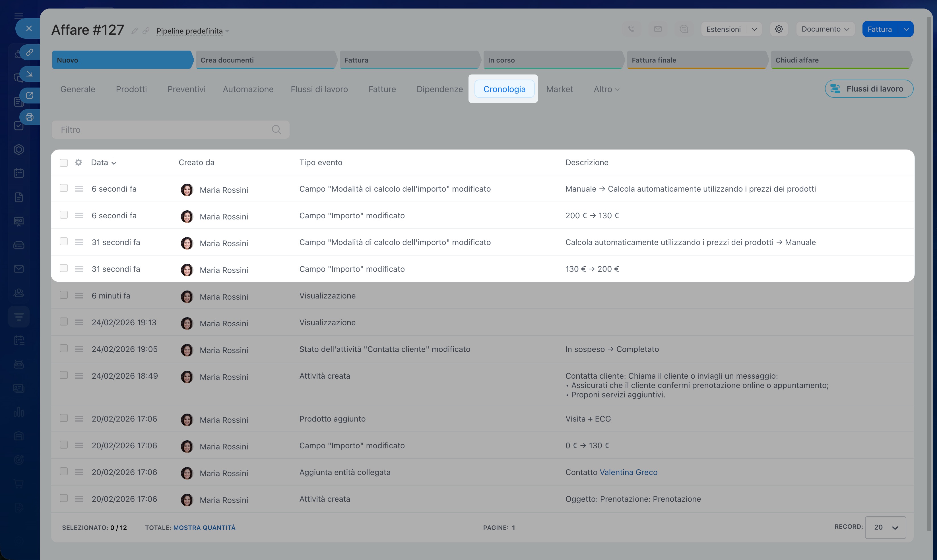Toggle the select-all checkbox in table header

pyautogui.click(x=63, y=163)
